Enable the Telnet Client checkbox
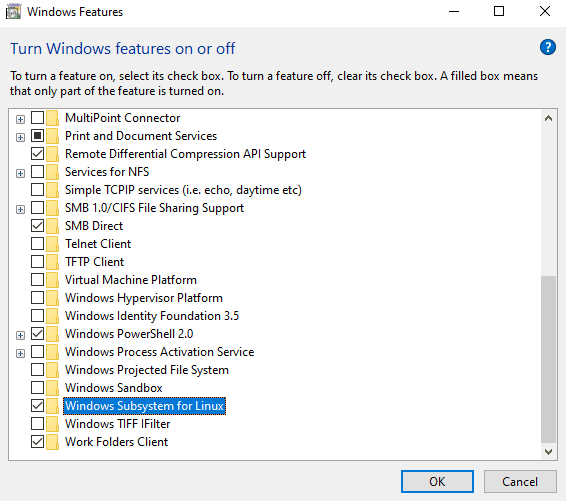 [38, 244]
